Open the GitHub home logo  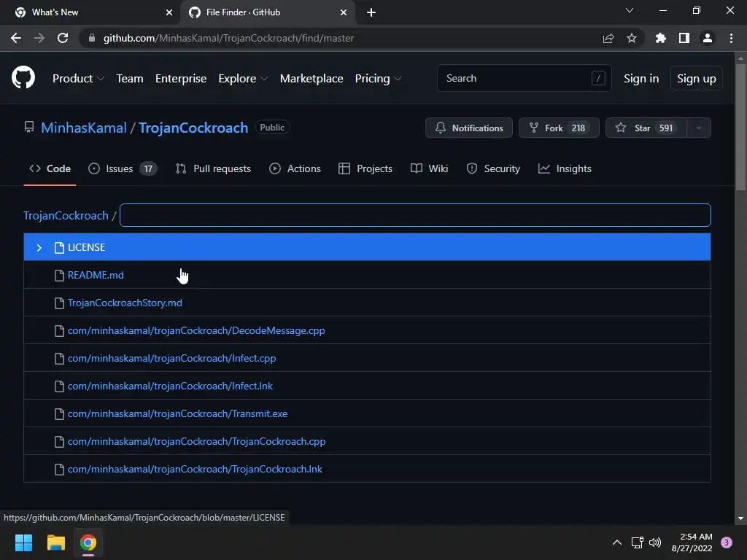(x=23, y=77)
